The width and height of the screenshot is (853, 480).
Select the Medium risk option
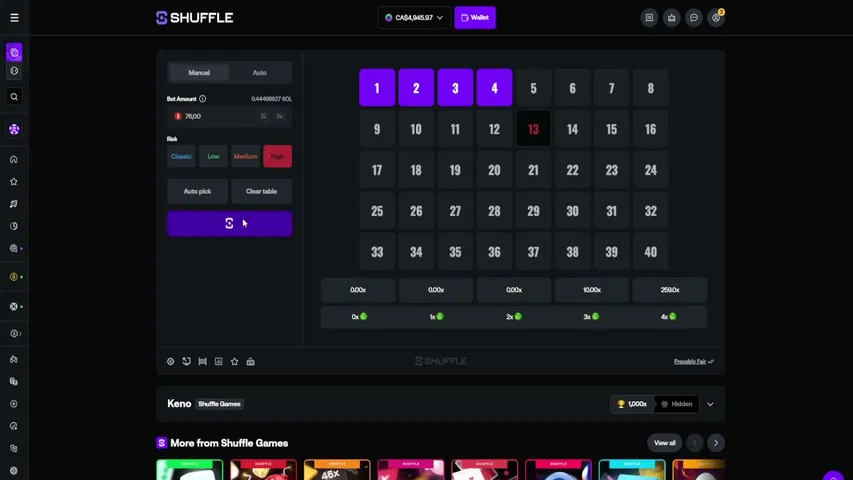(x=245, y=156)
